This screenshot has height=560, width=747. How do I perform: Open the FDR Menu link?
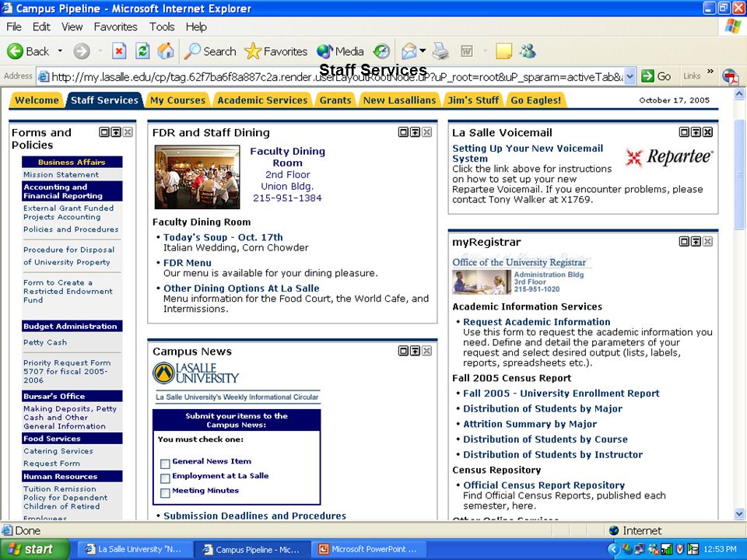tap(188, 263)
